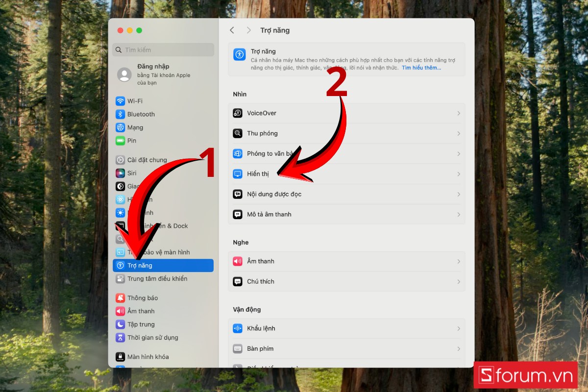Click the Thu phóng magnifier icon
This screenshot has width=588, height=392.
[238, 133]
